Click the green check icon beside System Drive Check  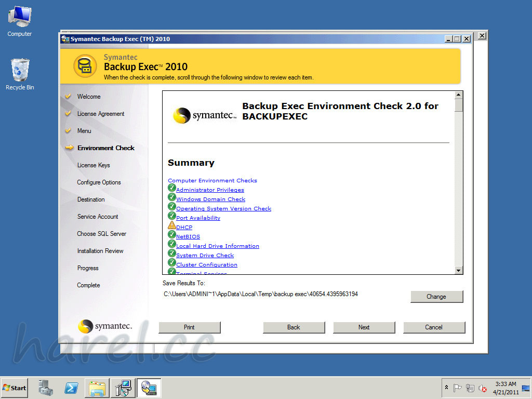point(171,253)
